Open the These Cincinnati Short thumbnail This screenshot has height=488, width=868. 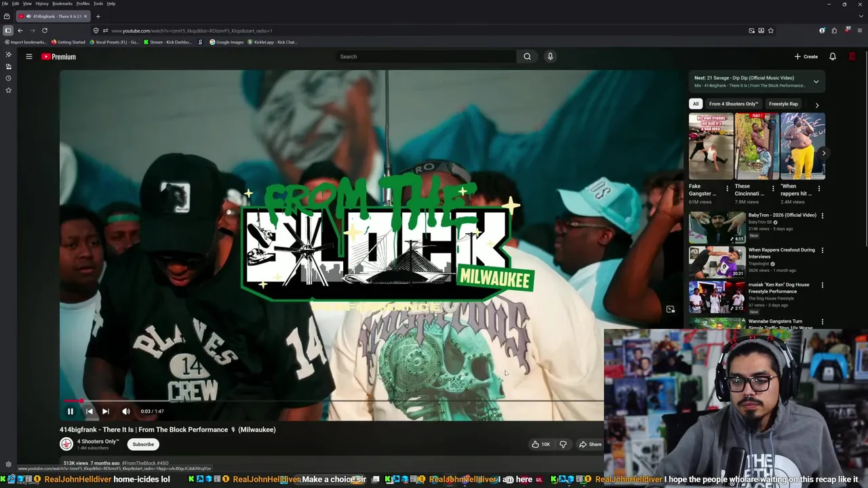[757, 146]
